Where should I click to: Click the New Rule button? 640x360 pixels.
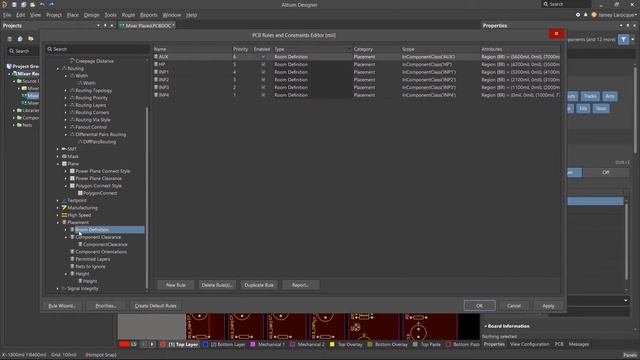176,285
